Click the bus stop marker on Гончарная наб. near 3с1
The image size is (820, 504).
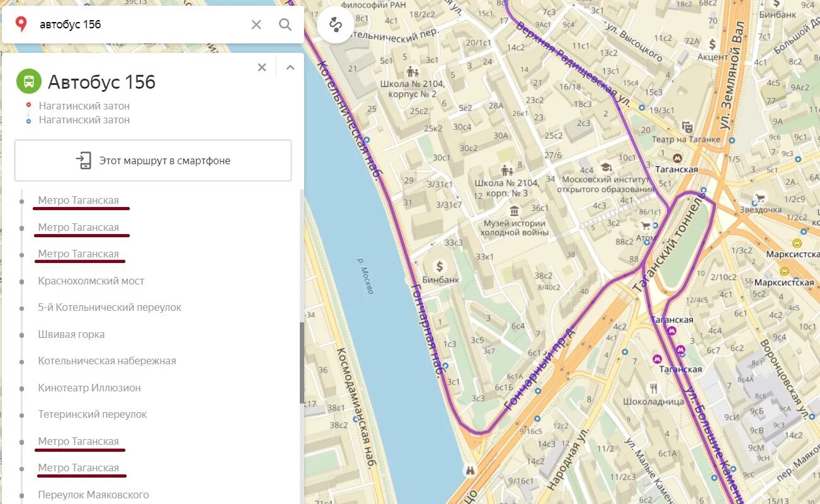pos(445,365)
